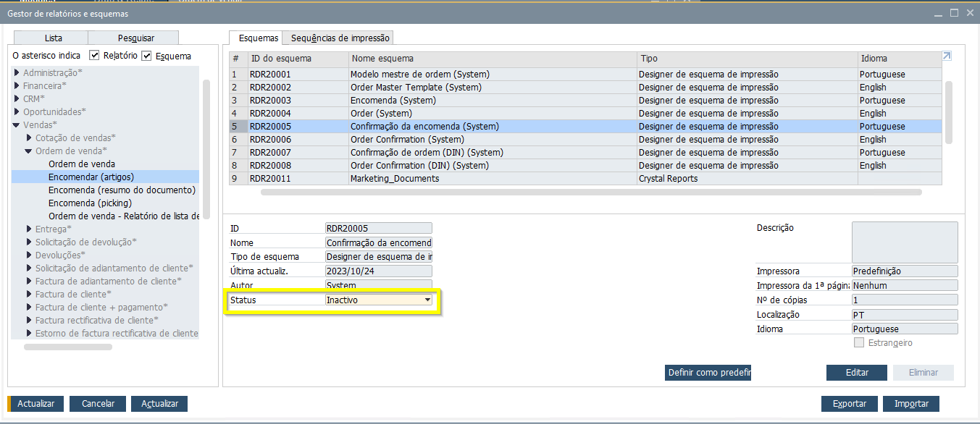
Task: Expand the Cotação de vendas node
Action: [29, 138]
